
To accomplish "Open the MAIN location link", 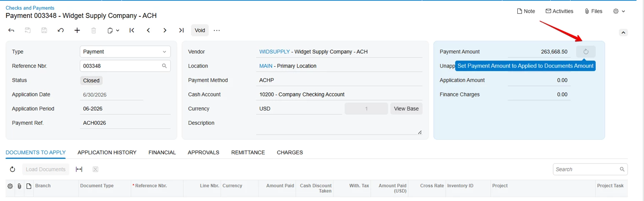I will (x=266, y=66).
